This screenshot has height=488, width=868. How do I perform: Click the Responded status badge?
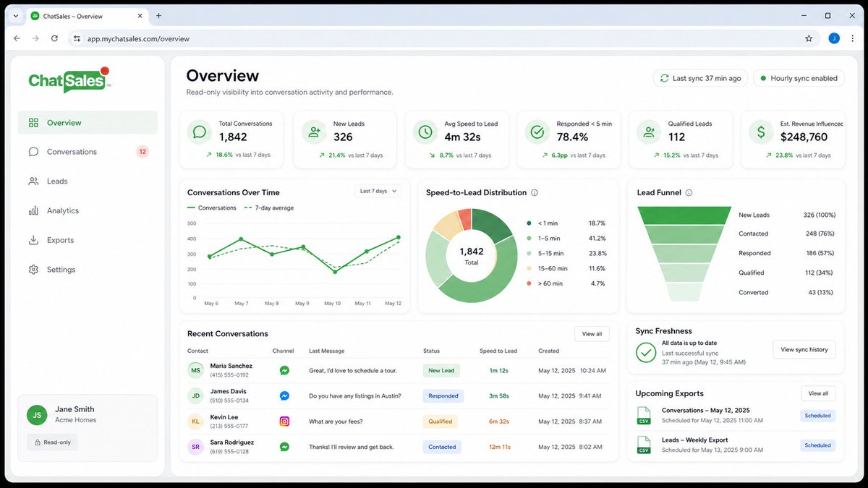[443, 395]
